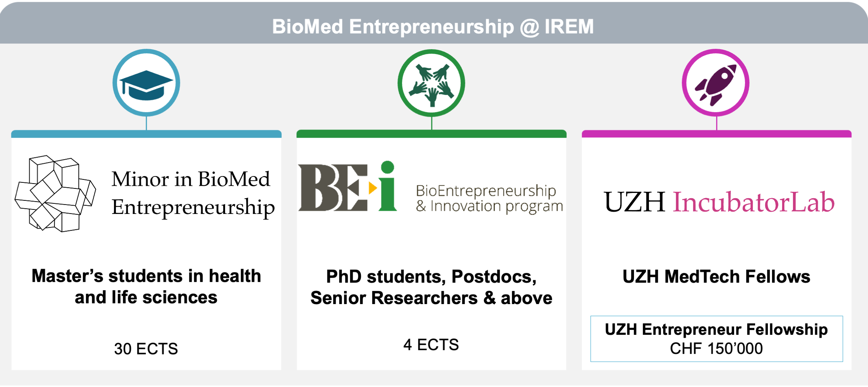Click the 30 ECTS label

point(146,349)
